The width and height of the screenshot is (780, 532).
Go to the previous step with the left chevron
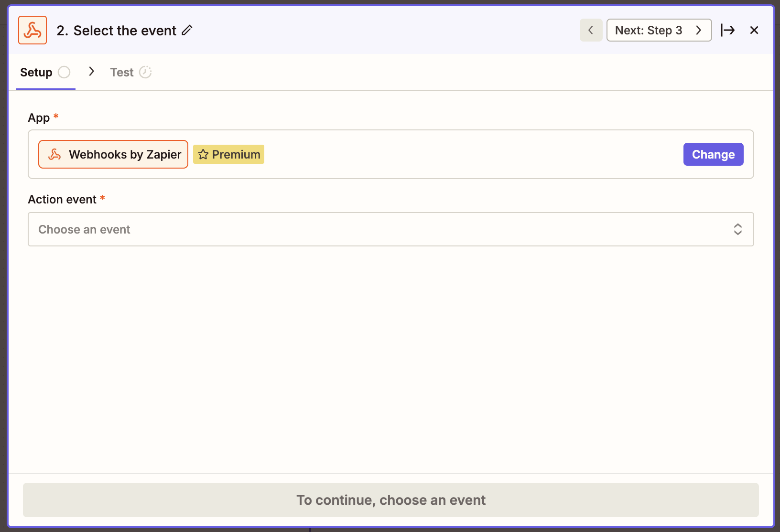click(x=591, y=30)
